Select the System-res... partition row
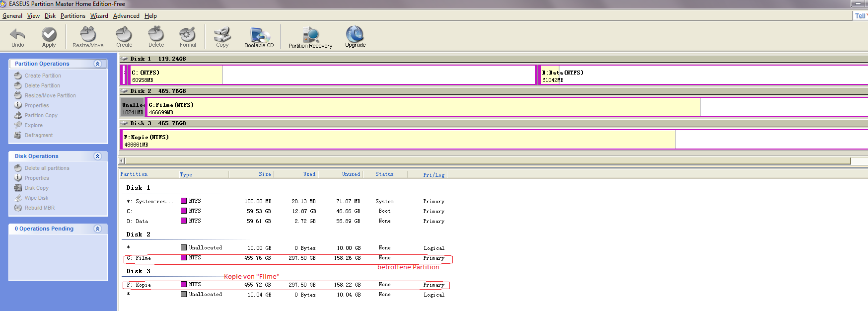Viewport: 868px width, 311px height. [286, 201]
